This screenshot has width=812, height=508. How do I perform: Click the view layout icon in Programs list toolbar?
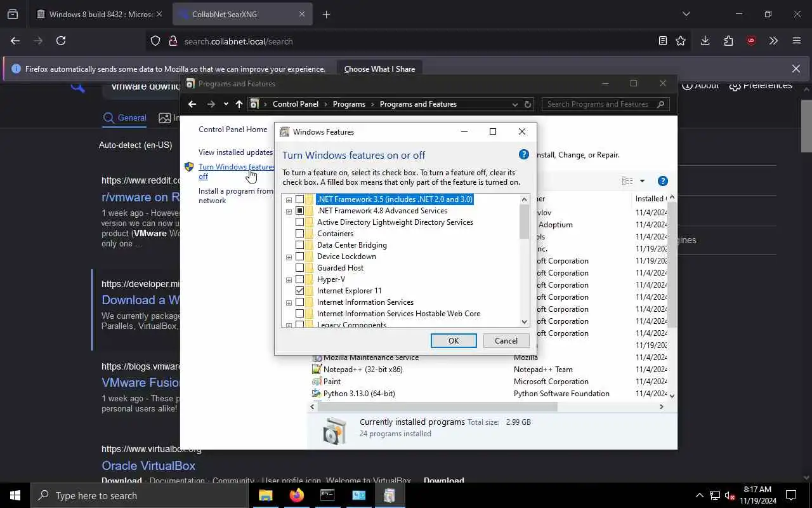click(627, 181)
